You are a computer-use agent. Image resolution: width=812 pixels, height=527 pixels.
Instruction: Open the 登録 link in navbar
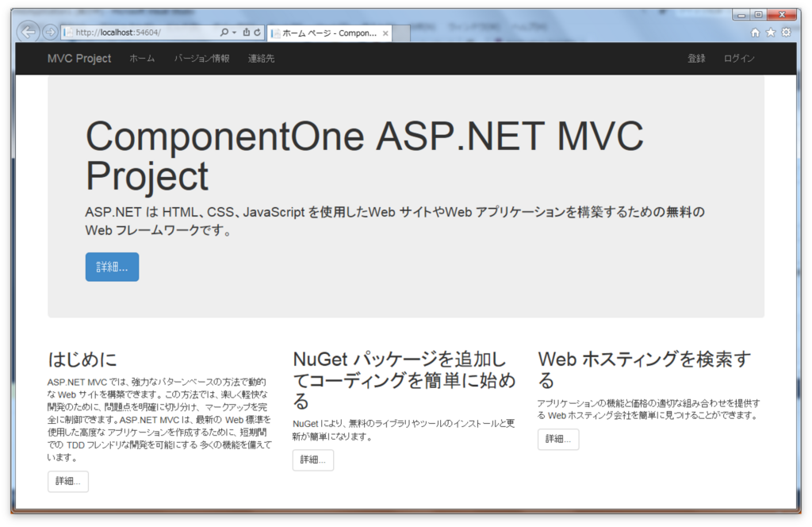[696, 59]
